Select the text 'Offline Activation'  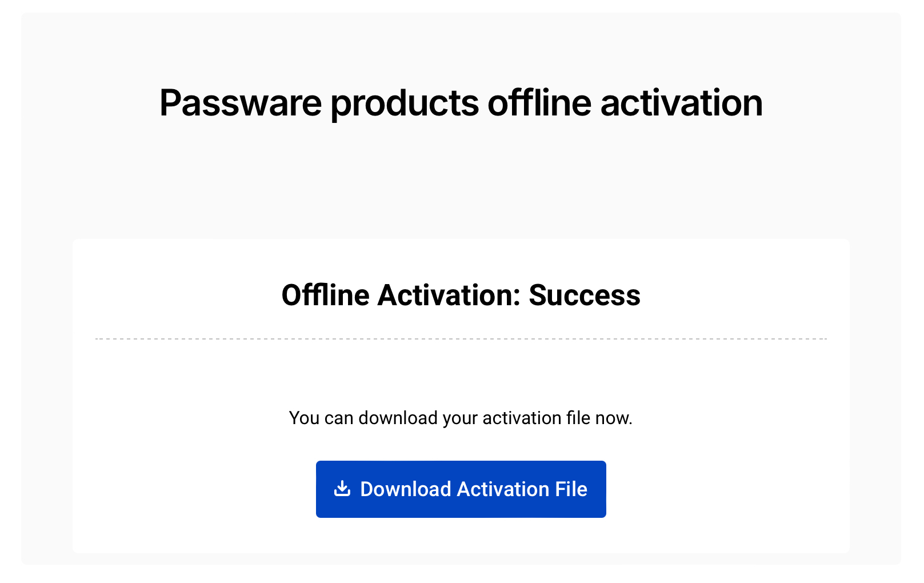(x=398, y=296)
